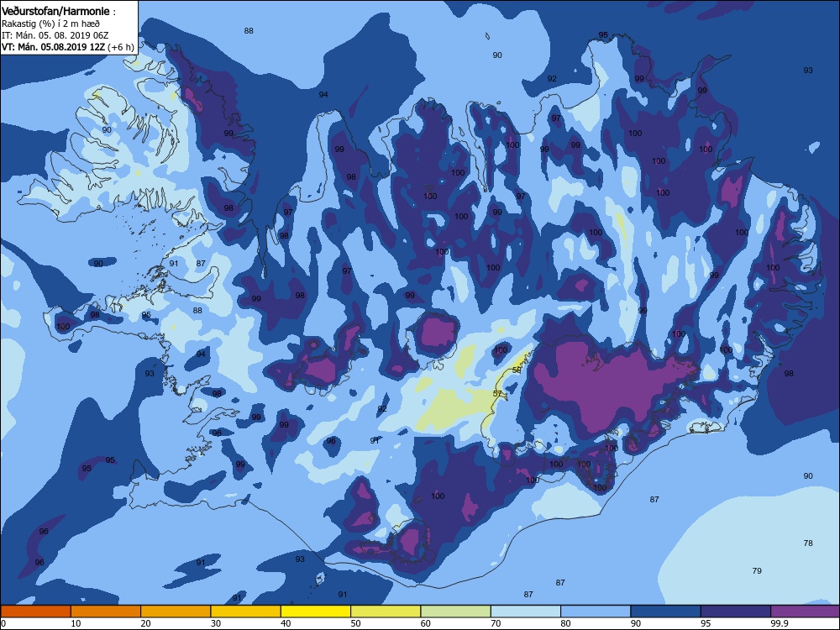Pick the 40–50 bright yellow legend swatch

point(316,612)
